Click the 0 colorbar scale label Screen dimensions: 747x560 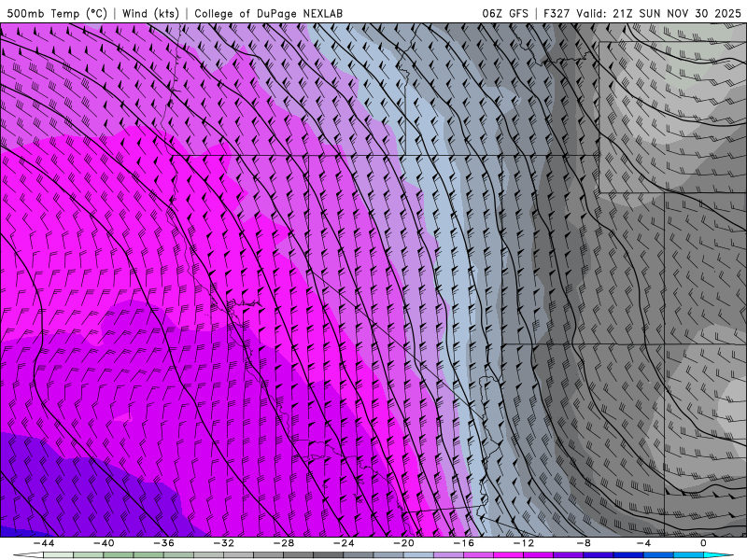point(704,543)
